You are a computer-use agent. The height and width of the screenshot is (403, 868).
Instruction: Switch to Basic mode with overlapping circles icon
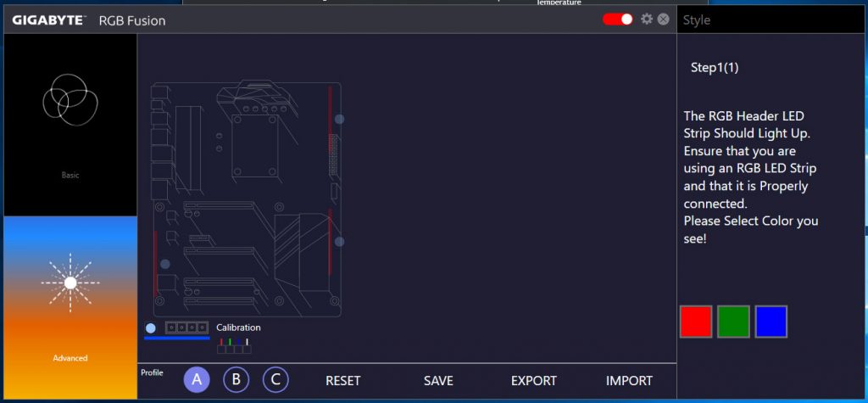[x=70, y=126]
